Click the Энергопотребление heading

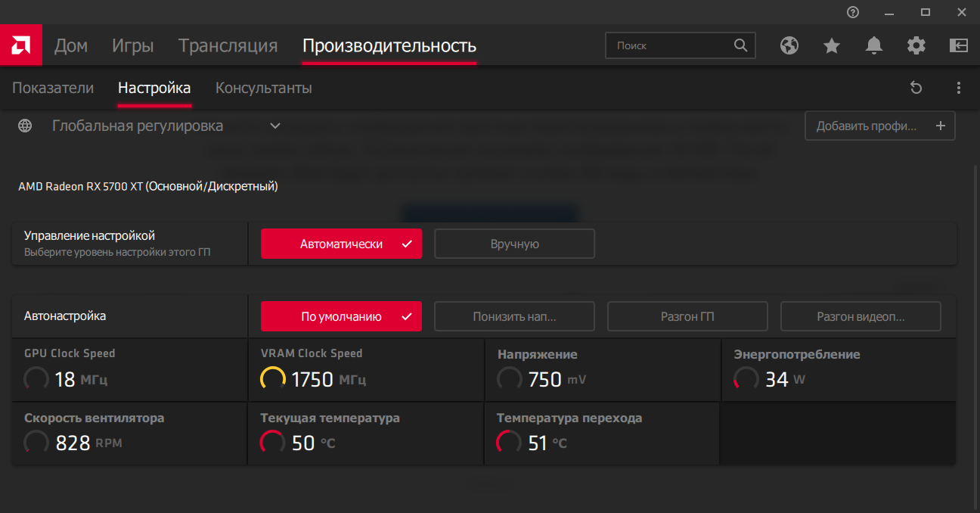point(797,354)
